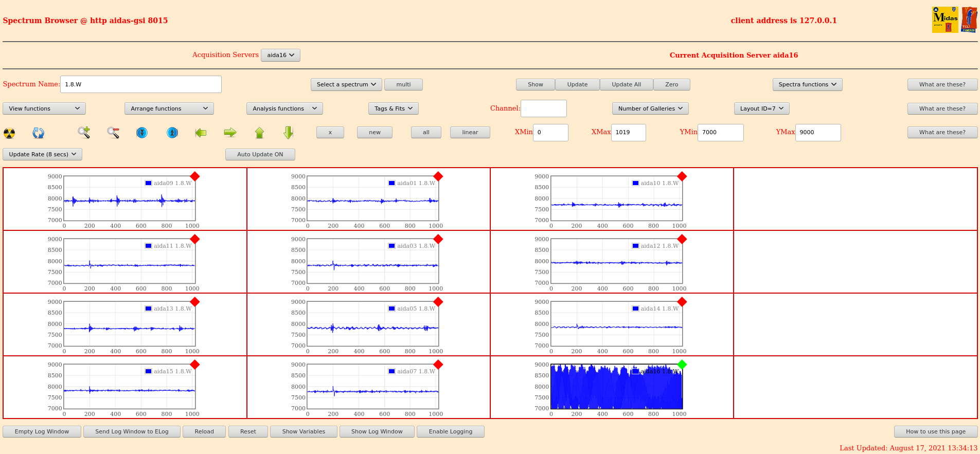The width and height of the screenshot is (980, 454).
Task: Click the Spectrum Name input field
Action: (140, 84)
